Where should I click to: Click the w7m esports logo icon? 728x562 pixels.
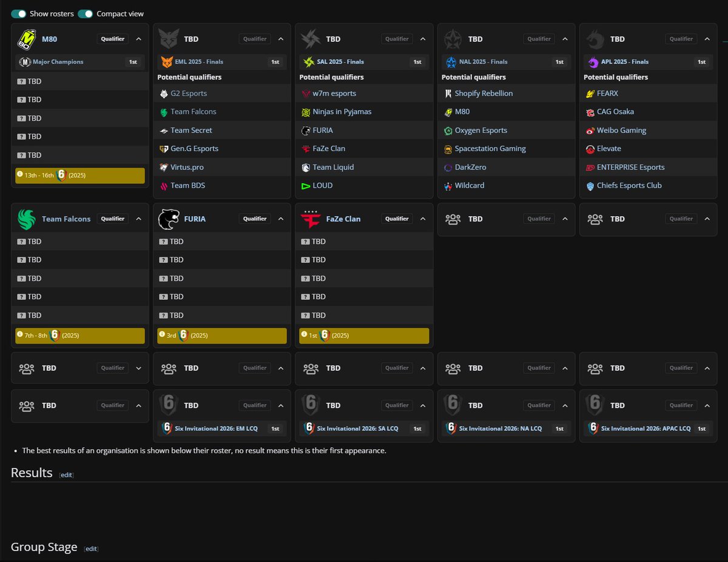point(306,93)
